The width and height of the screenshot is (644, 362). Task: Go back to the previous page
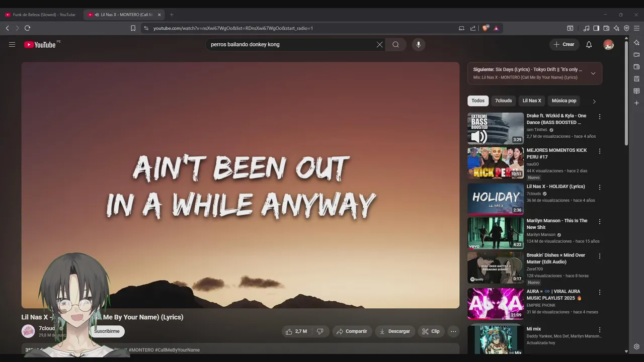click(7, 28)
